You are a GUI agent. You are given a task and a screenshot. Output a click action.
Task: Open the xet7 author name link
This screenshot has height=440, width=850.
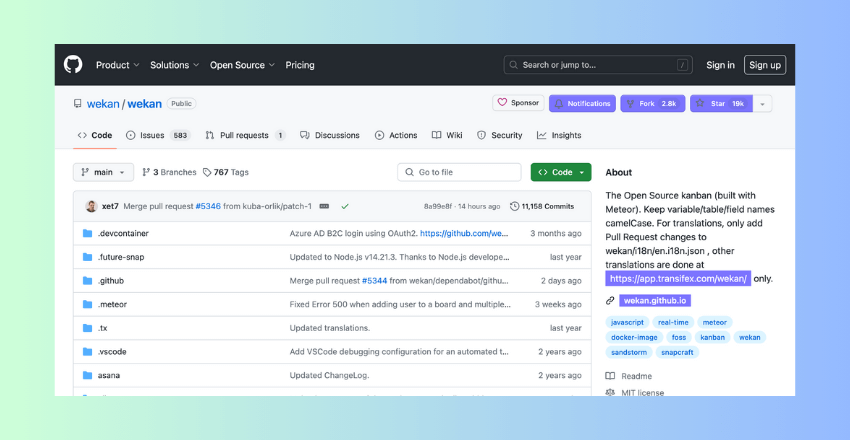[110, 206]
